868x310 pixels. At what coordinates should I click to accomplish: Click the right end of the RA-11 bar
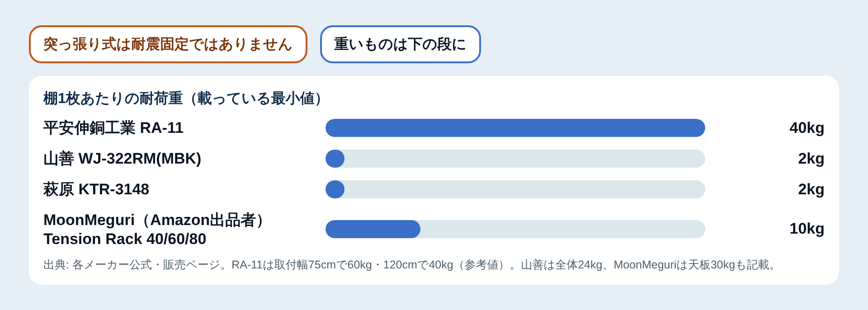(x=698, y=128)
